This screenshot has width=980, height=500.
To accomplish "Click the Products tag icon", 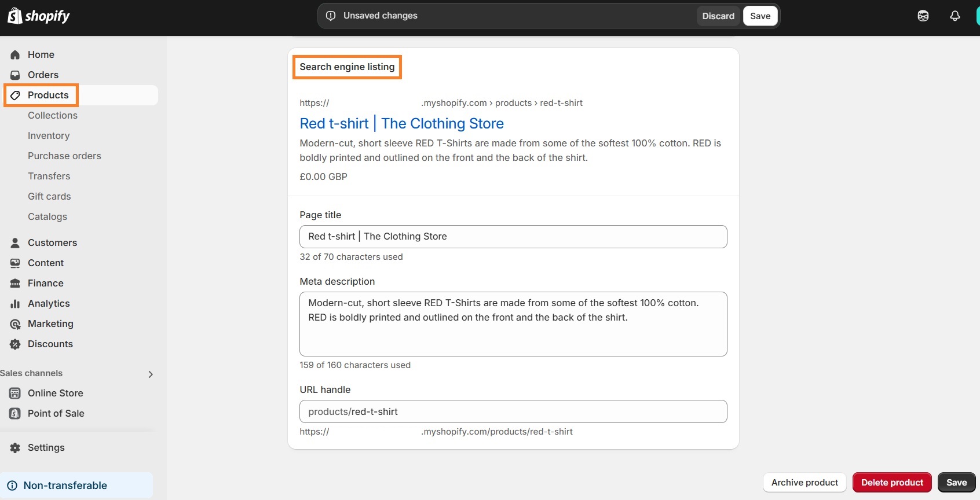I will [x=15, y=95].
